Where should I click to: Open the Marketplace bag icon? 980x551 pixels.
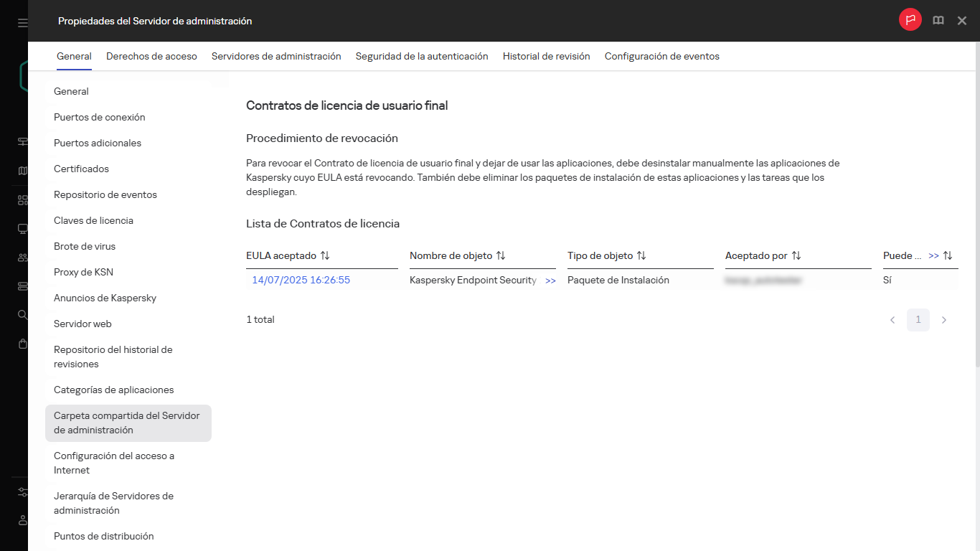[22, 343]
